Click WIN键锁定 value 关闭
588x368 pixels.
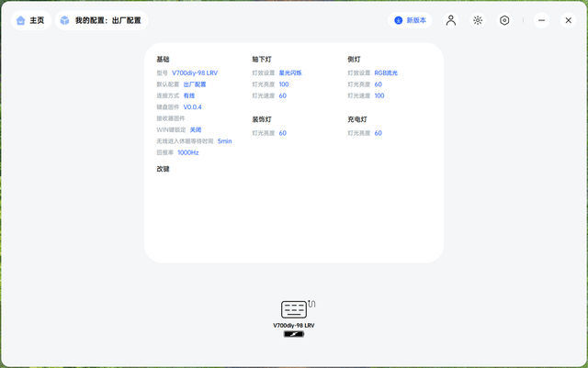[196, 129]
